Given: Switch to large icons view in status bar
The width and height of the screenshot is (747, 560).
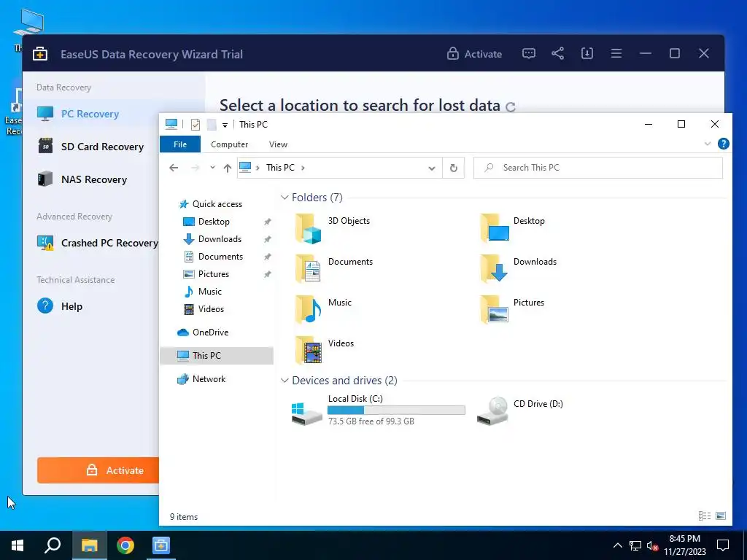Looking at the screenshot, I should click(x=721, y=516).
